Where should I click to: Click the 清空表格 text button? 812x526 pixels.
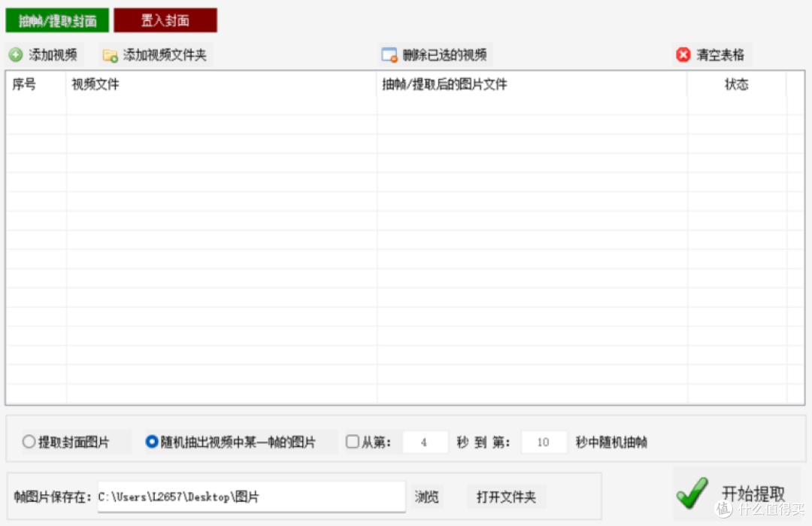point(720,55)
